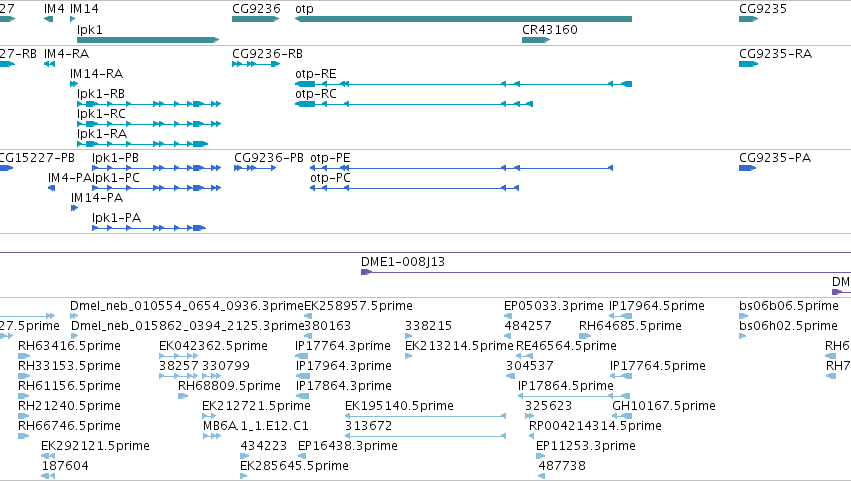The image size is (851, 481).
Task: Click the IM4-RA transcript label
Action: [66, 54]
